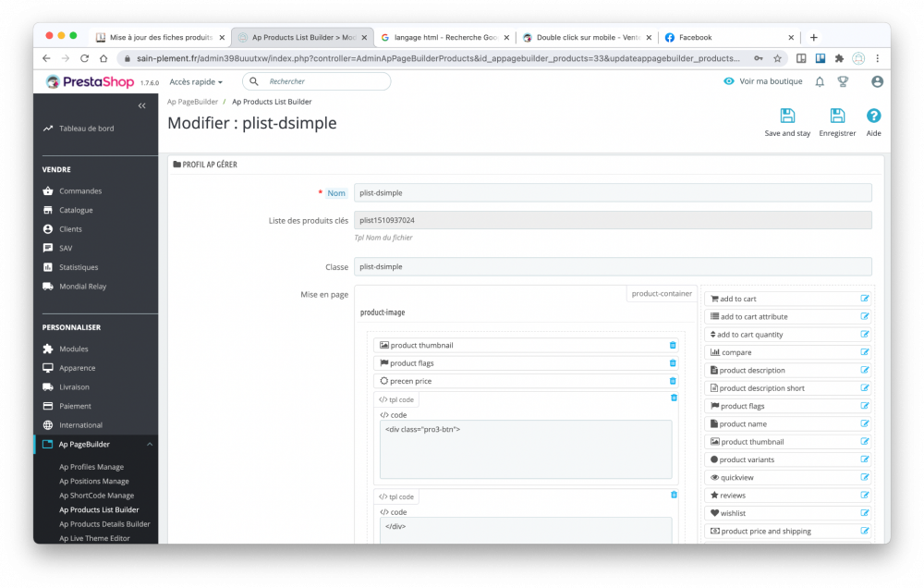The image size is (924, 588).
Task: Open notifications bell icon
Action: [x=819, y=82]
